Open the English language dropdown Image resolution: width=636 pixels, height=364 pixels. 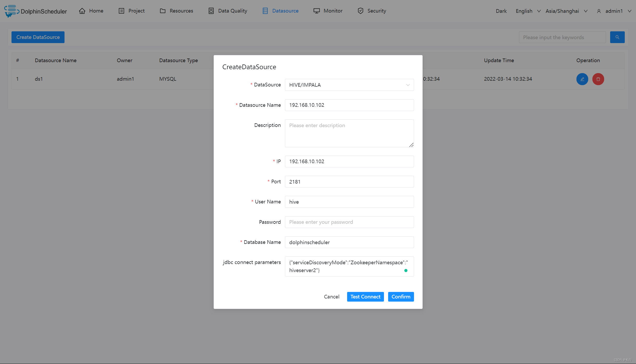pos(528,11)
